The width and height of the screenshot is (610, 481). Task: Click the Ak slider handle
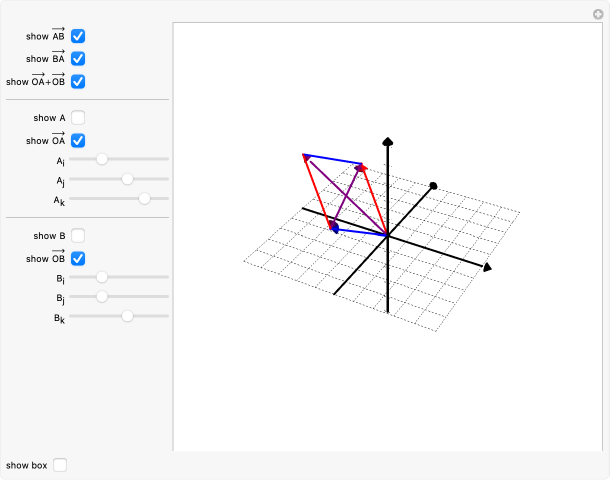[144, 199]
